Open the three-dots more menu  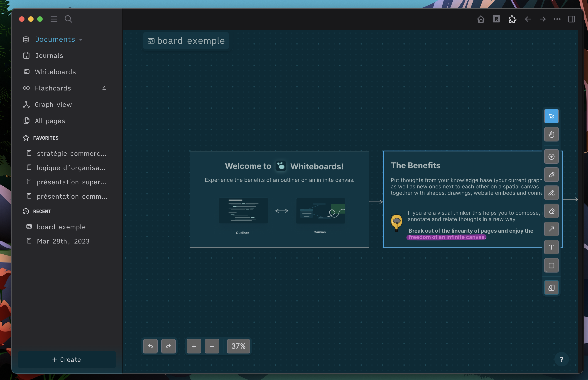coord(557,19)
